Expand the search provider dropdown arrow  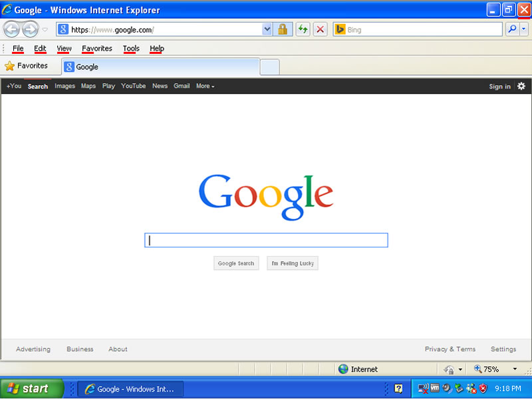(x=524, y=29)
